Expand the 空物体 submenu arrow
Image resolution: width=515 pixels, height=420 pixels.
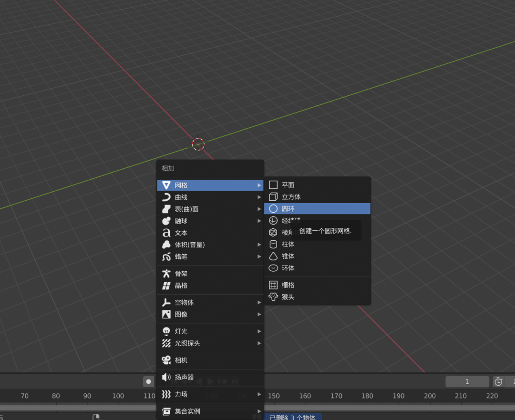(259, 302)
